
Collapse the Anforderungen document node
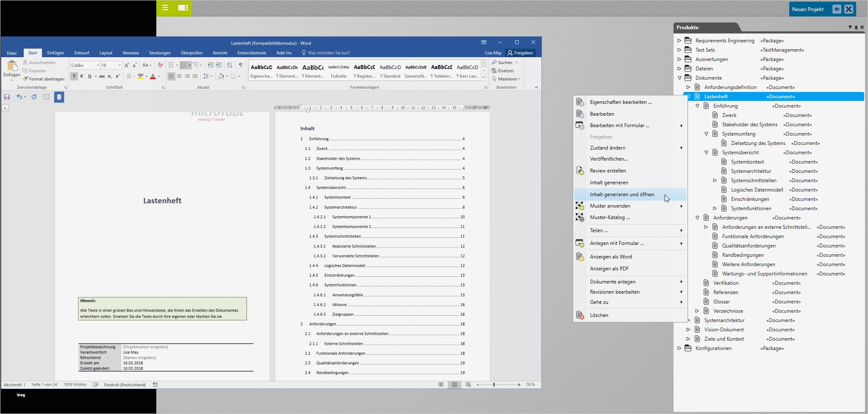click(x=697, y=218)
